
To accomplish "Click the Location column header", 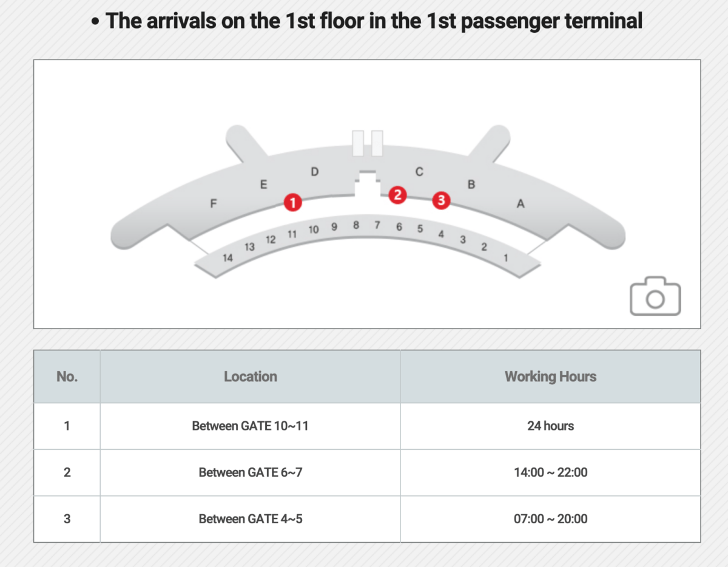I will [250, 376].
